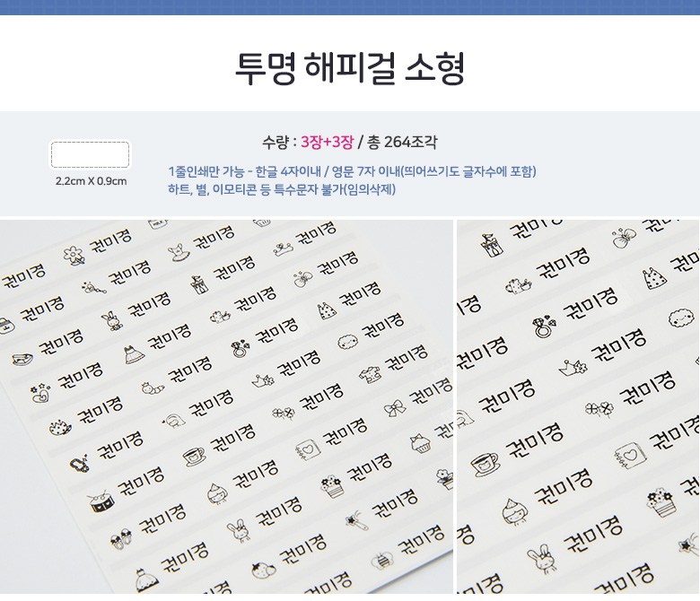Click the four-leaf clover sticker in the left photo

(x=284, y=414)
